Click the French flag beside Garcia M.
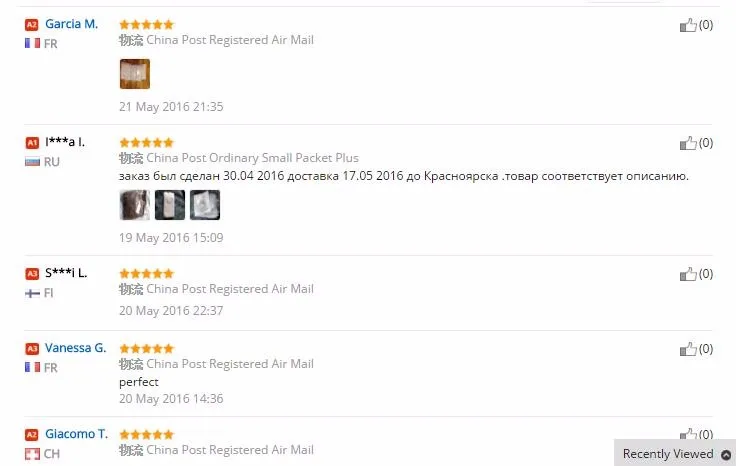Image resolution: width=736 pixels, height=466 pixels. 32,43
